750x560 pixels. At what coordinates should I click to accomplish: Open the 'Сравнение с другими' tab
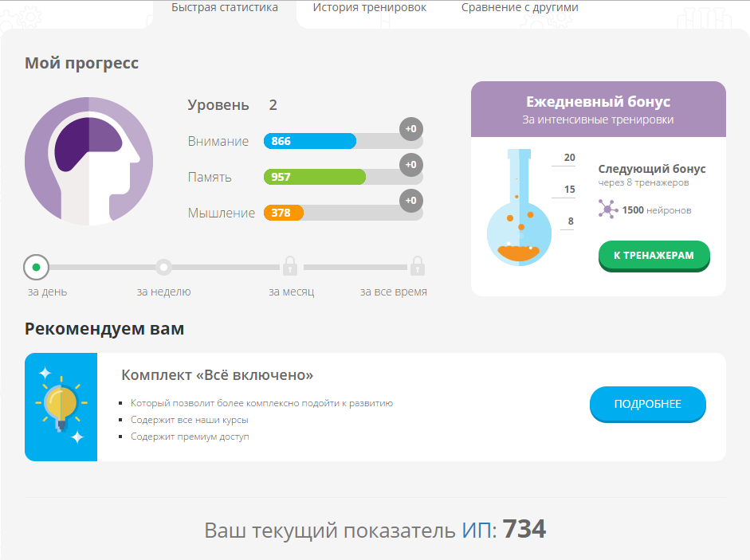pyautogui.click(x=520, y=8)
